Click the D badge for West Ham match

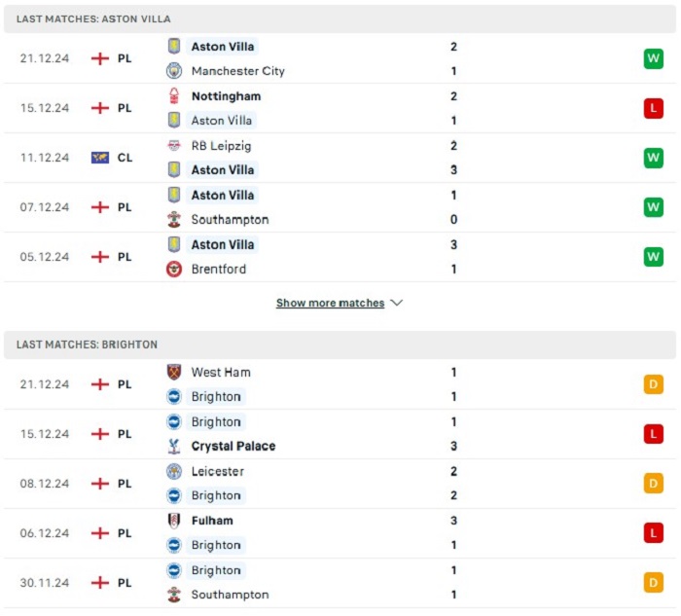[x=653, y=384]
